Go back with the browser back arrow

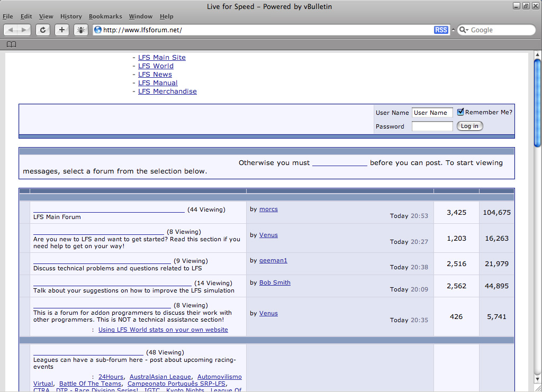pos(11,30)
